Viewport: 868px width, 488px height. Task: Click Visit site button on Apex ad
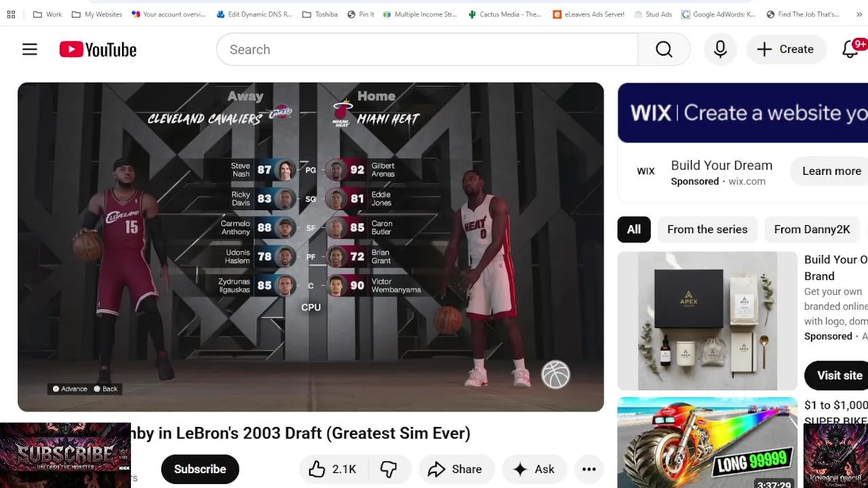tap(837, 375)
